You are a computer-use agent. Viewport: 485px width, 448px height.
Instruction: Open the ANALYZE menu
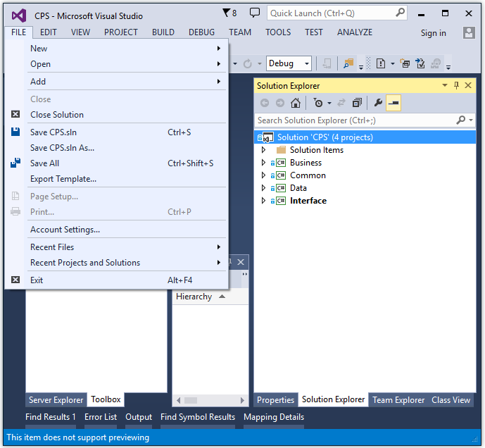click(355, 32)
